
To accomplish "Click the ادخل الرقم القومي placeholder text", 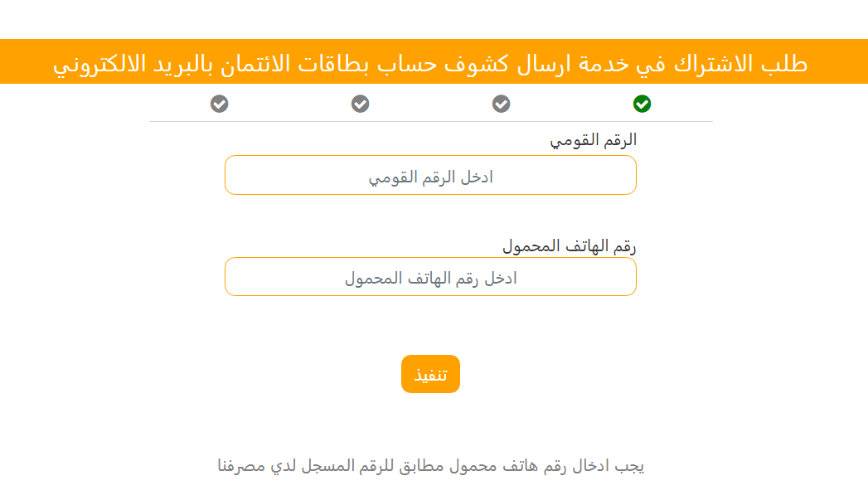I will (x=430, y=177).
